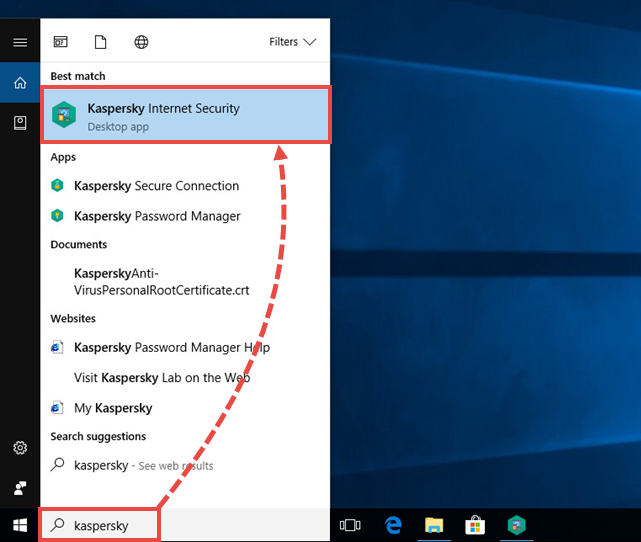Image resolution: width=641 pixels, height=542 pixels.
Task: Open the hamburger menu in the search panel
Action: pos(20,42)
